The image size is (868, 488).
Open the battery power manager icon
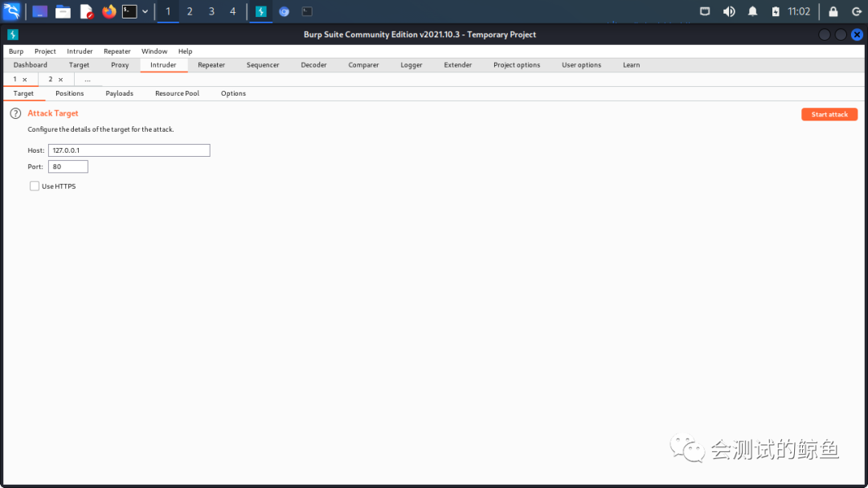click(x=776, y=11)
